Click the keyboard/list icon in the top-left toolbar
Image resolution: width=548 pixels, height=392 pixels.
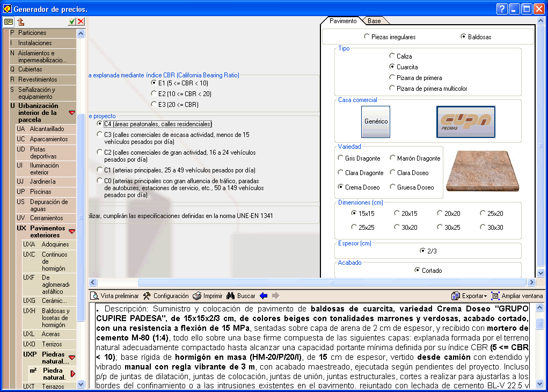(9, 21)
